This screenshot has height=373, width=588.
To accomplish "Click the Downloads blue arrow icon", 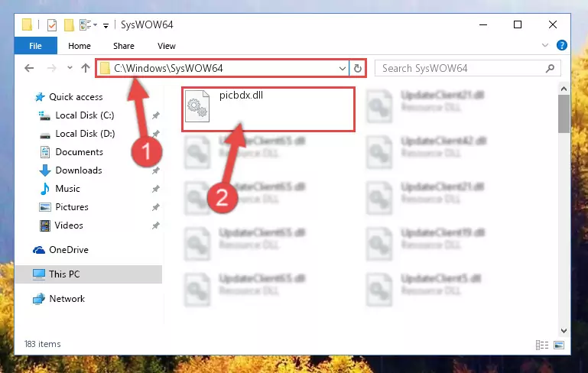I will point(45,170).
